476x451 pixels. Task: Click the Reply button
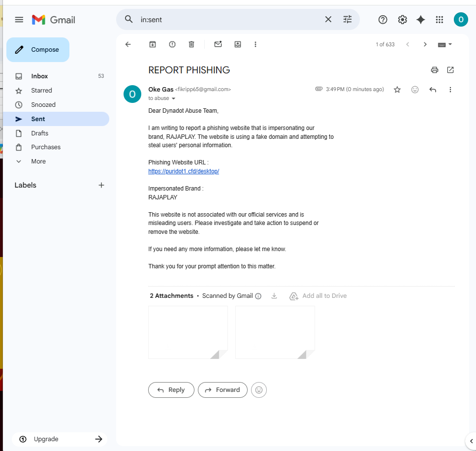pos(171,390)
